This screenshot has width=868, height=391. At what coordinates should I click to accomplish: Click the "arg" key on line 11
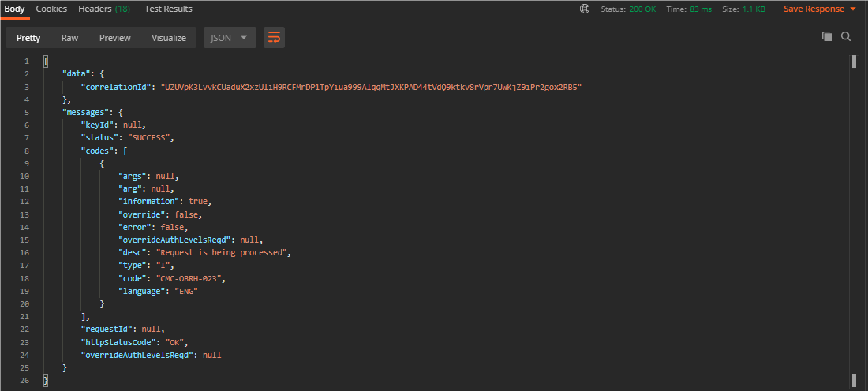pyautogui.click(x=130, y=188)
